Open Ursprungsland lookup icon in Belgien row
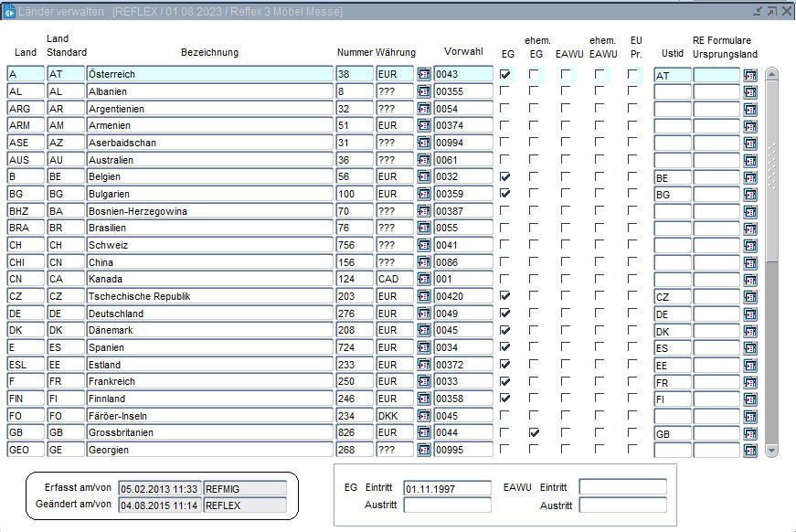Viewport: 796px width, 532px height. (750, 177)
